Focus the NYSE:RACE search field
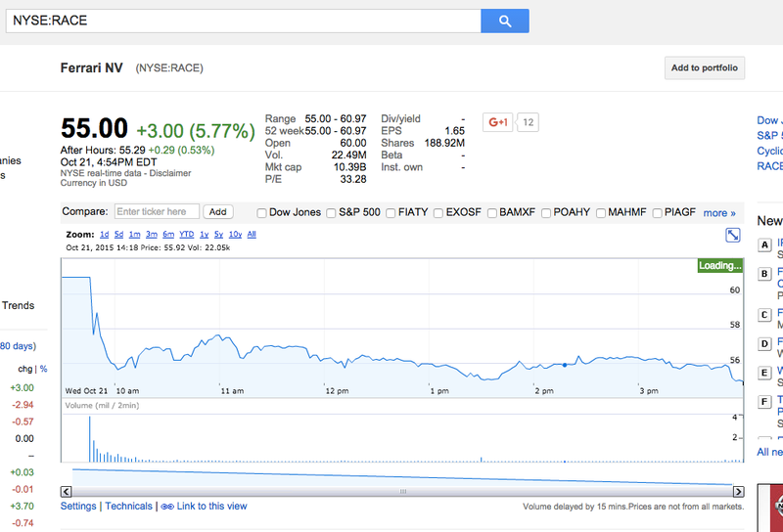This screenshot has height=532, width=783. 243,21
